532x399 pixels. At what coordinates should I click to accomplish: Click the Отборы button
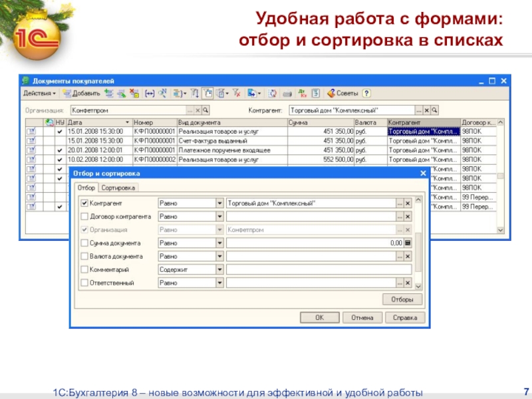[402, 299]
